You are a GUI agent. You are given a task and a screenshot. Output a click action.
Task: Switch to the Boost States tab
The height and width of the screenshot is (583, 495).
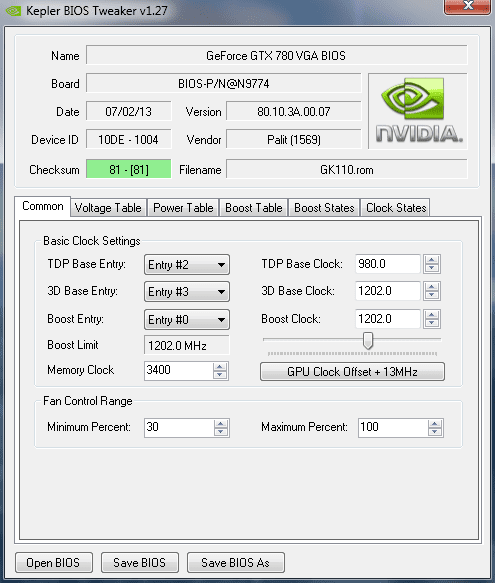click(x=324, y=207)
